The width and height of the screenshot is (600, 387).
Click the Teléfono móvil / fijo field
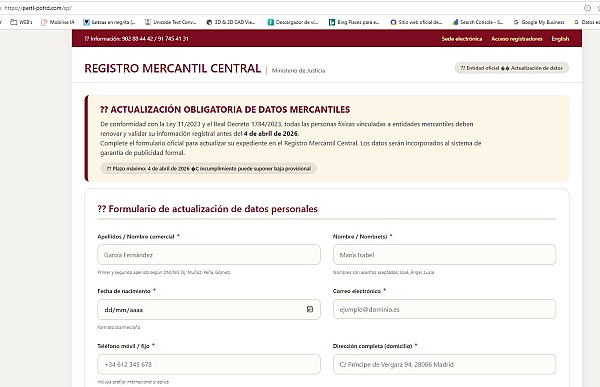(x=209, y=364)
